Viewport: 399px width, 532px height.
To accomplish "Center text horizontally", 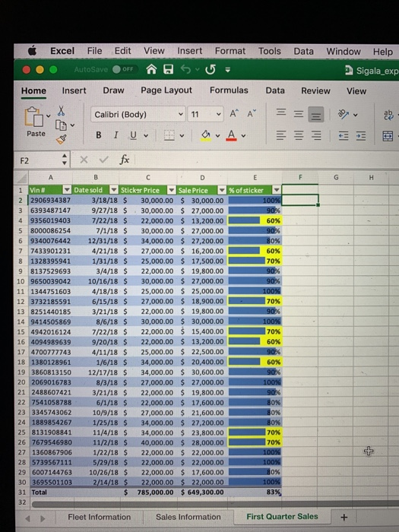I will coord(299,136).
